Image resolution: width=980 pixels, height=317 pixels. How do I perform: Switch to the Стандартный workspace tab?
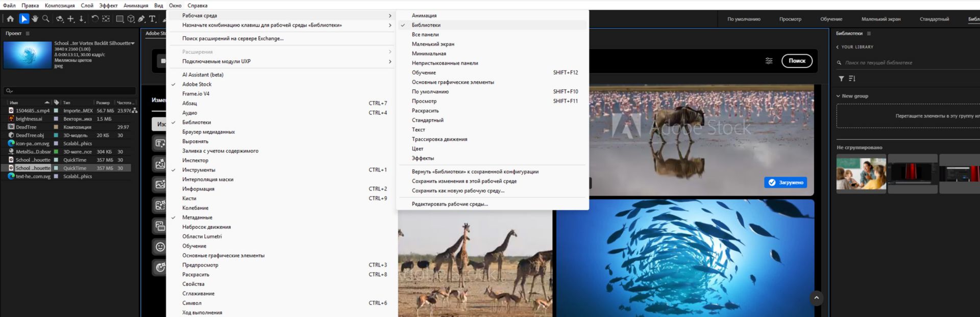coord(934,19)
